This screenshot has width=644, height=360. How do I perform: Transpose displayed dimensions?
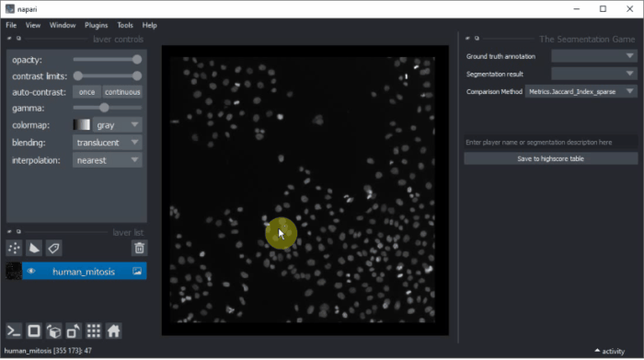(x=74, y=331)
